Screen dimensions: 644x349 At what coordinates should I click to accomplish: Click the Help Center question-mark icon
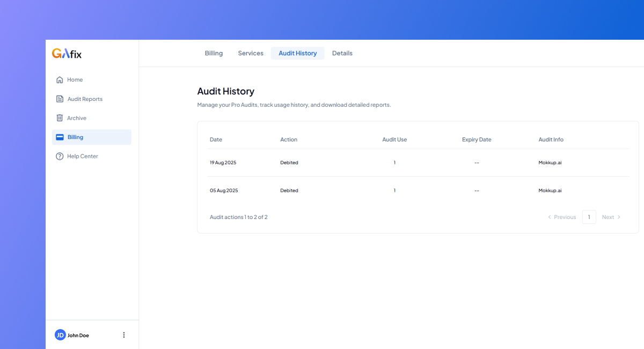(x=60, y=156)
